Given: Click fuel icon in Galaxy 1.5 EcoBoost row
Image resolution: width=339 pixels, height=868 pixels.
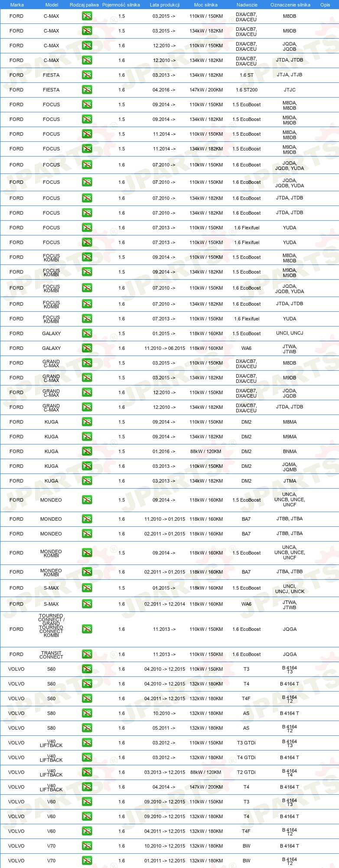Looking at the screenshot, I should (87, 333).
